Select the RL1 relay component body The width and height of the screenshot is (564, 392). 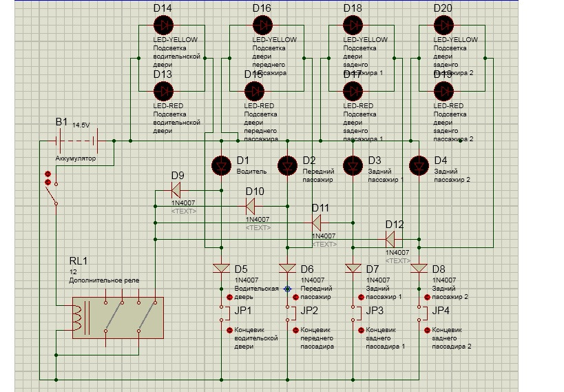pyautogui.click(x=118, y=318)
